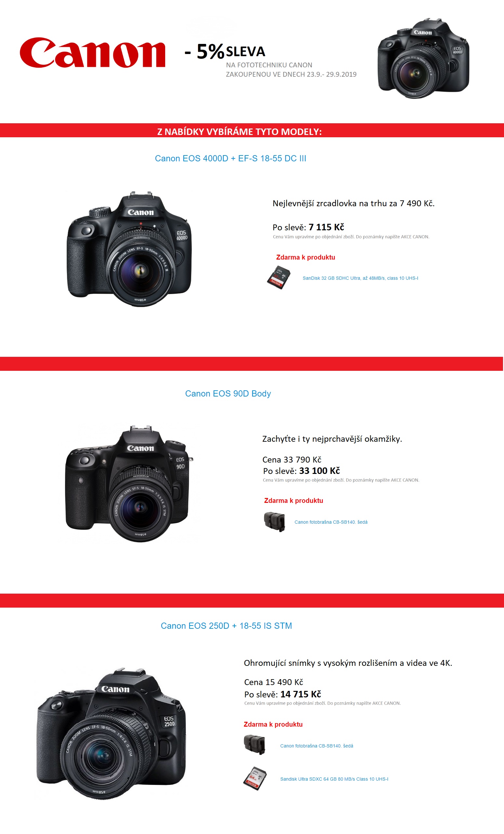The height and width of the screenshot is (834, 504).
Task: Click the large Canon EOS 4000D product photo
Action: pyautogui.click(x=129, y=249)
